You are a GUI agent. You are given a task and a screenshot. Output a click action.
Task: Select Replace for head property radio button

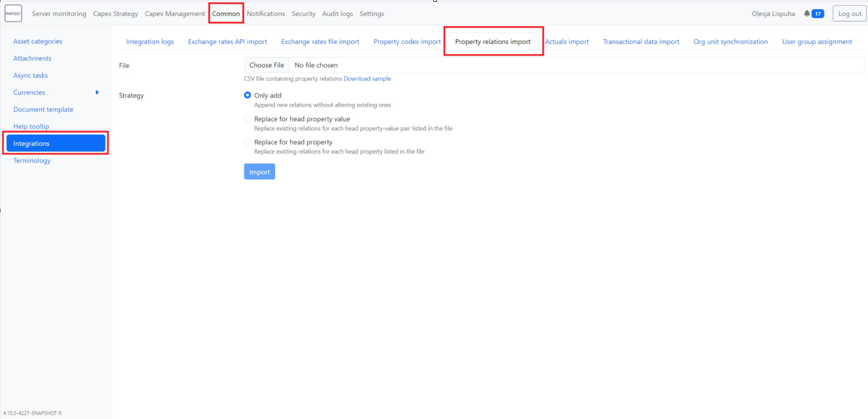tap(248, 142)
